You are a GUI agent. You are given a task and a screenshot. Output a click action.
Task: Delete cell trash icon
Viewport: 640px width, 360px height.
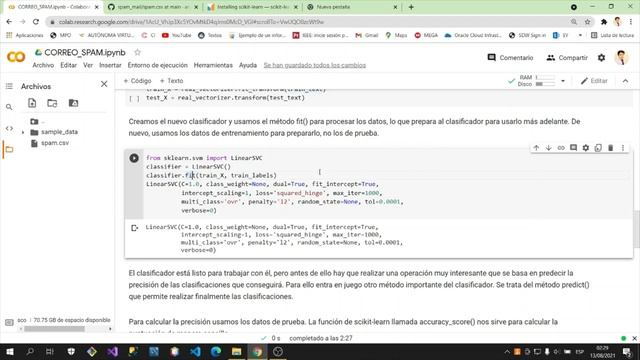click(611, 148)
